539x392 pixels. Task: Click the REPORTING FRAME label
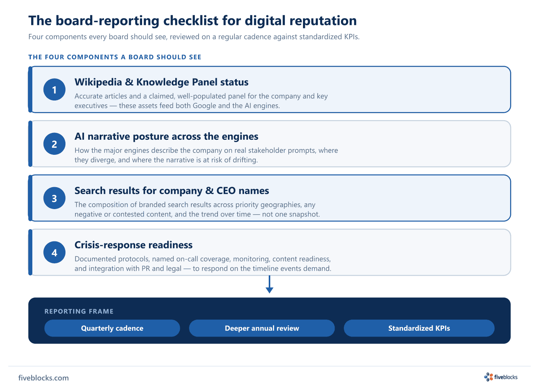pos(79,311)
